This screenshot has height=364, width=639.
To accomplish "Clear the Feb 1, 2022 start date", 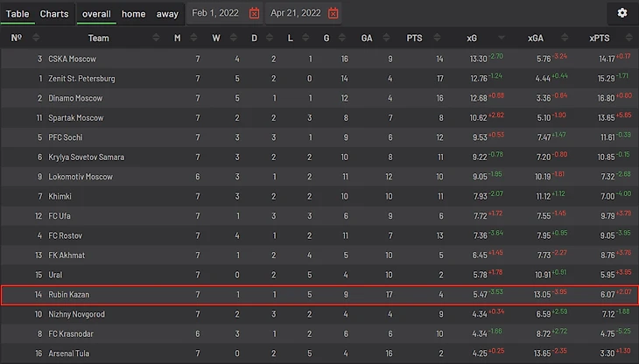I will (255, 13).
